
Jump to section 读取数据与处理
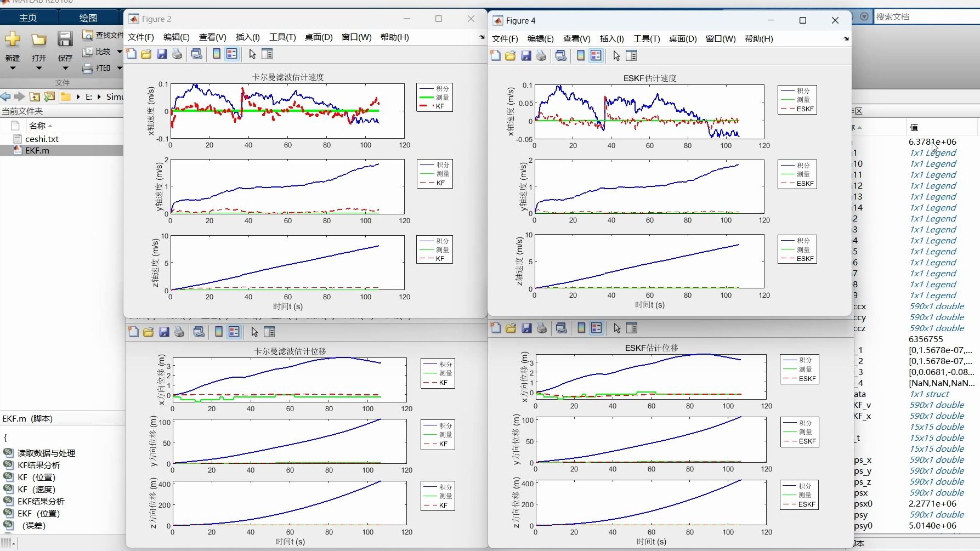click(46, 453)
